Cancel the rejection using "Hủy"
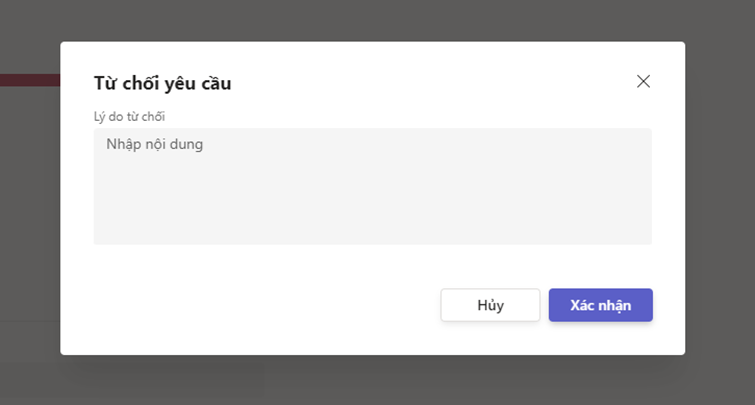Viewport: 755px width, 405px height. (x=490, y=305)
